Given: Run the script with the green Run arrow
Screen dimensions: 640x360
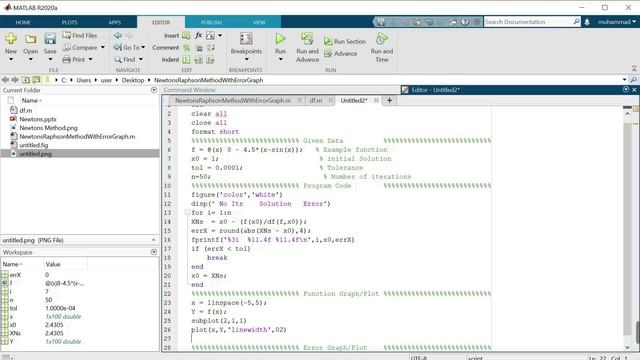Looking at the screenshot, I should pos(280,39).
